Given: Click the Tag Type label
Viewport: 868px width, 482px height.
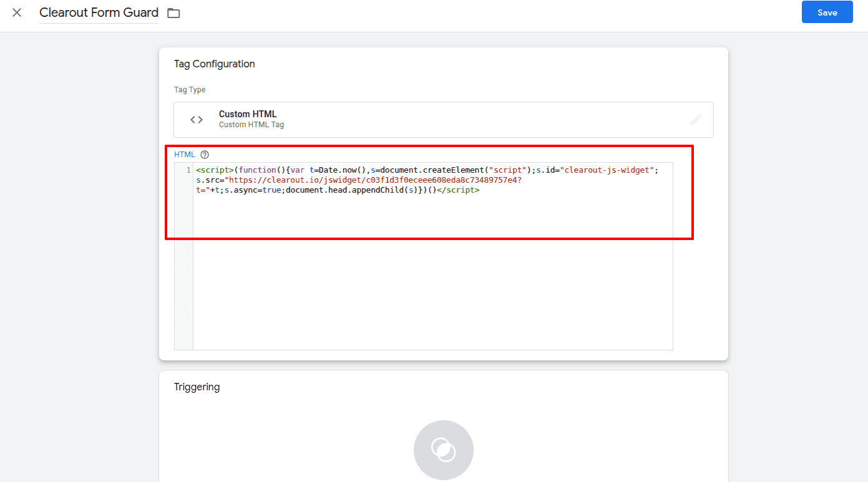Looking at the screenshot, I should coord(190,89).
